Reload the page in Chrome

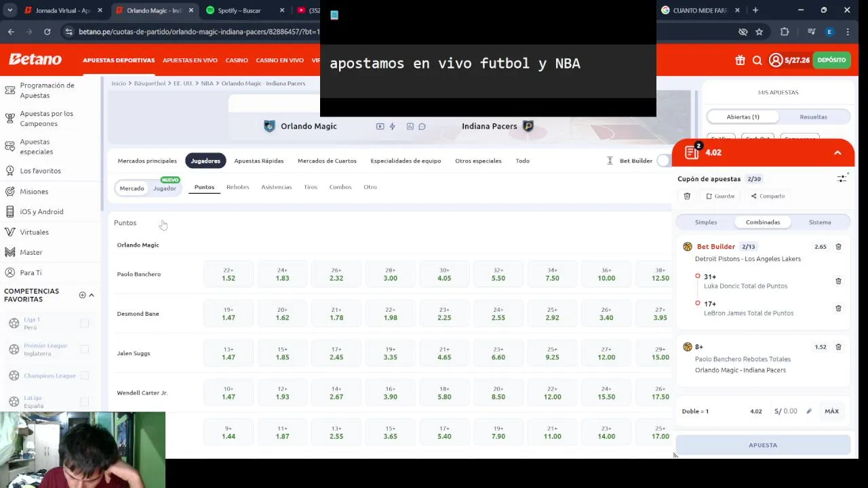(x=47, y=31)
